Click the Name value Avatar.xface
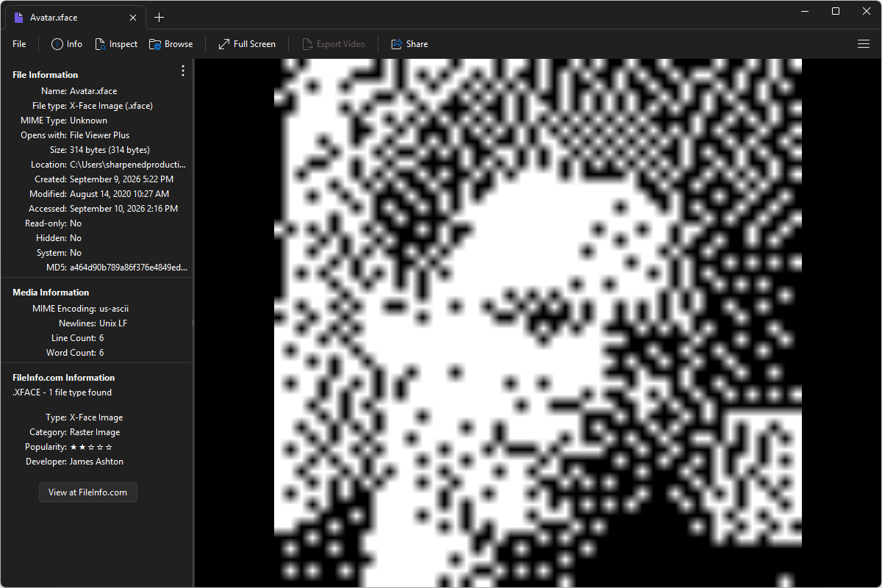This screenshot has height=588, width=882. (93, 91)
